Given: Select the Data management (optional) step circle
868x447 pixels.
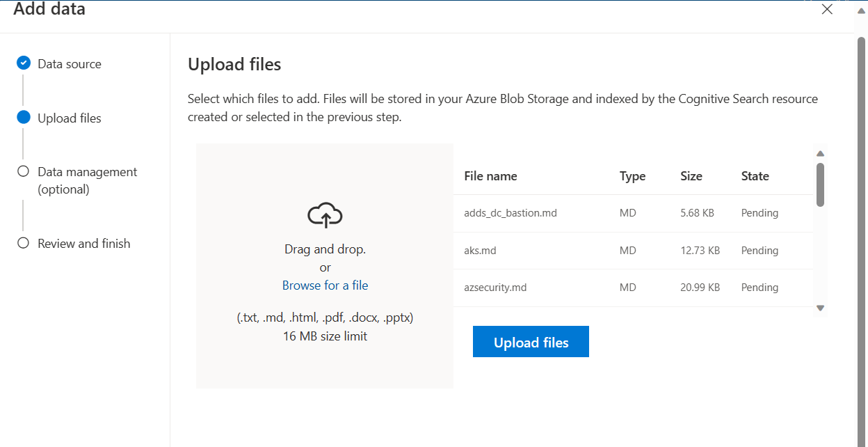Looking at the screenshot, I should point(23,171).
